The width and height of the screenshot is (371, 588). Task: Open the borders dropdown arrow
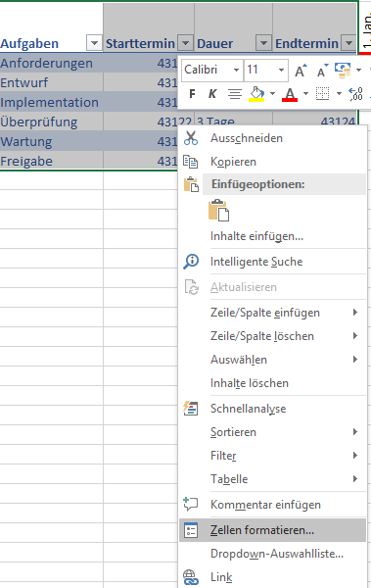pos(339,94)
